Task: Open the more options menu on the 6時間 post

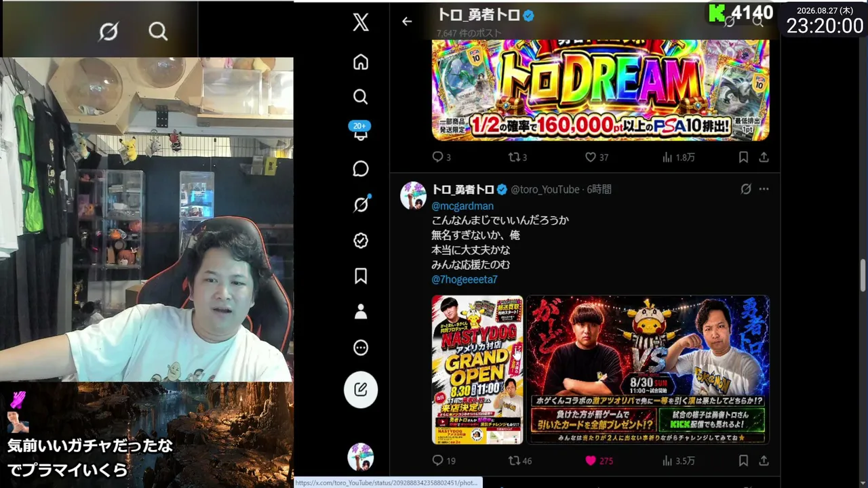Action: [764, 189]
